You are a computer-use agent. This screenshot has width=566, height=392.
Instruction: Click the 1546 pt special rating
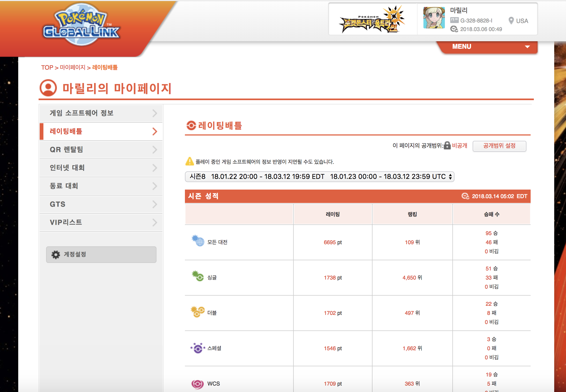pos(333,348)
